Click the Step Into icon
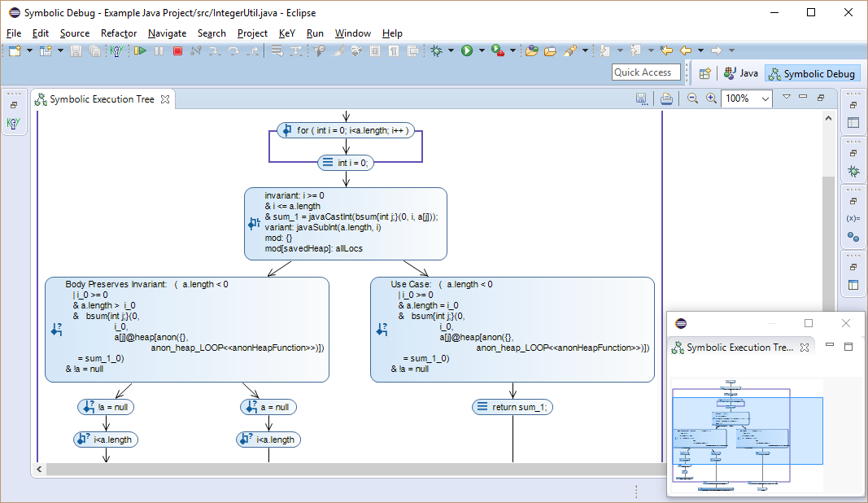This screenshot has width=868, height=503. click(215, 51)
